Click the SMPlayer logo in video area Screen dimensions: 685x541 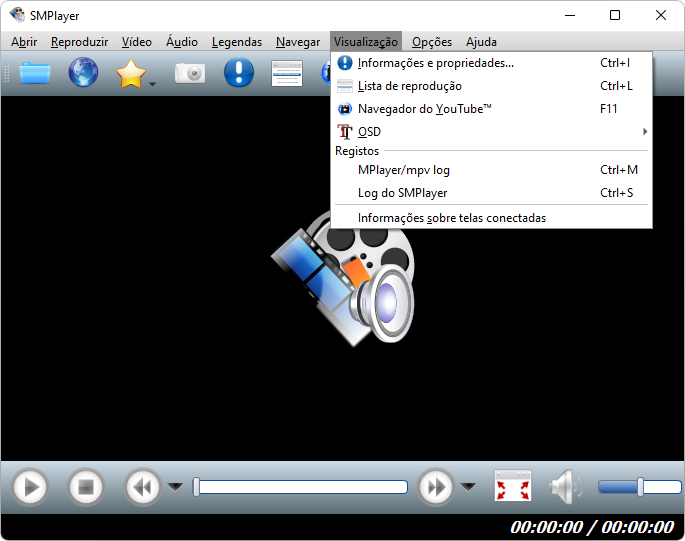pos(343,278)
